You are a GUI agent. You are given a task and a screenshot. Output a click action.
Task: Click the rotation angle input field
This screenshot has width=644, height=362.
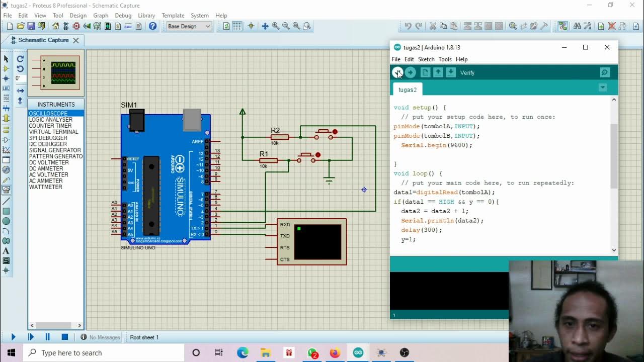click(20, 78)
